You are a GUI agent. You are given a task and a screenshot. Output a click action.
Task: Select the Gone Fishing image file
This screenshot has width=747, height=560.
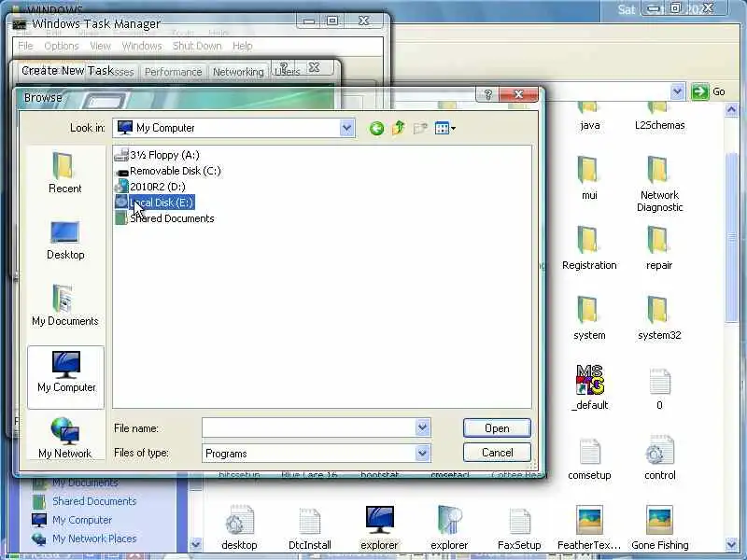(x=660, y=527)
